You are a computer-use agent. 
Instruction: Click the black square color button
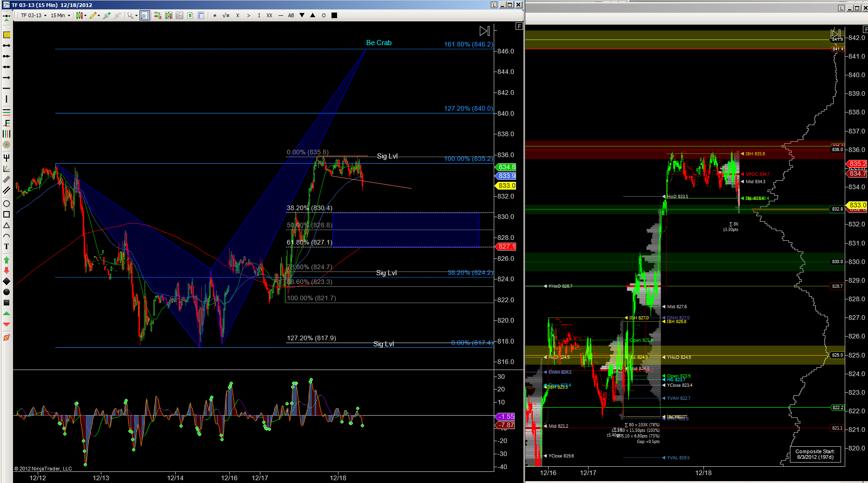point(334,15)
